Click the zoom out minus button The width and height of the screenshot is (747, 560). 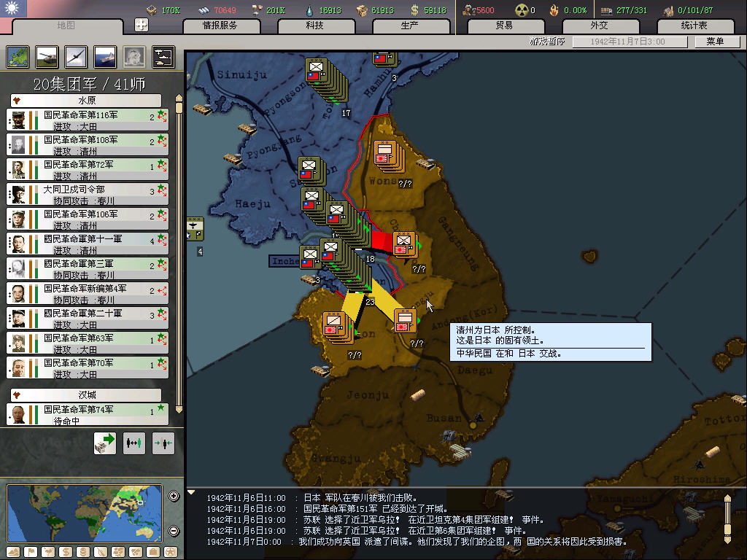174,531
